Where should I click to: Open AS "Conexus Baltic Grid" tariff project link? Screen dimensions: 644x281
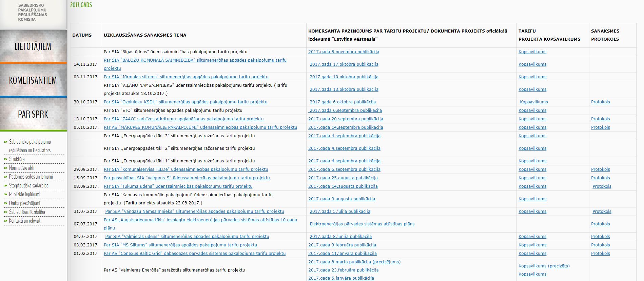point(194,254)
